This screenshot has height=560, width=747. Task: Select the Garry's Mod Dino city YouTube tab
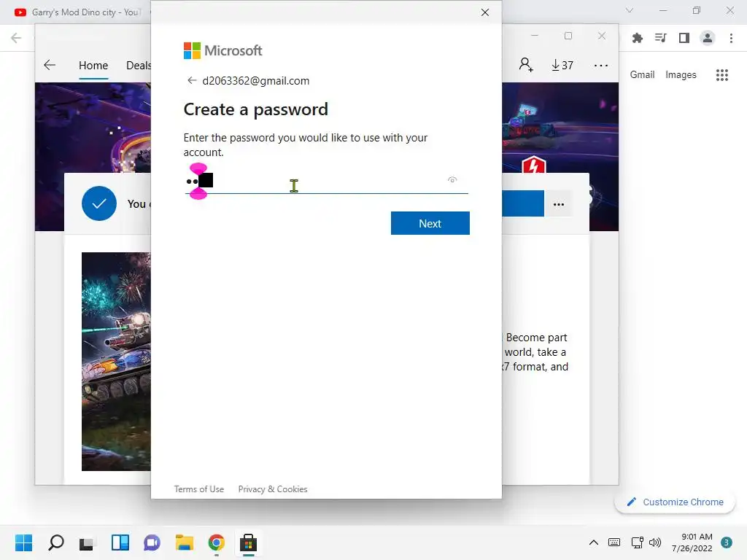click(x=77, y=12)
